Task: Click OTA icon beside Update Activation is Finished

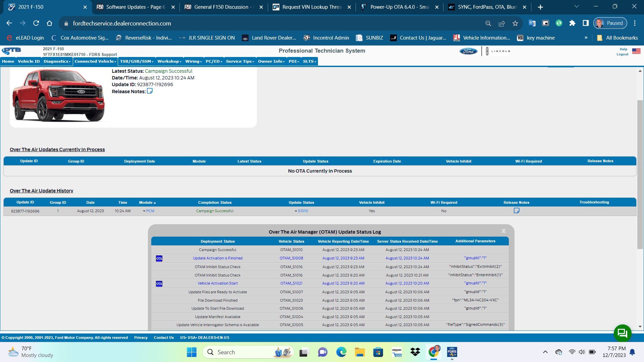Action: point(159,258)
